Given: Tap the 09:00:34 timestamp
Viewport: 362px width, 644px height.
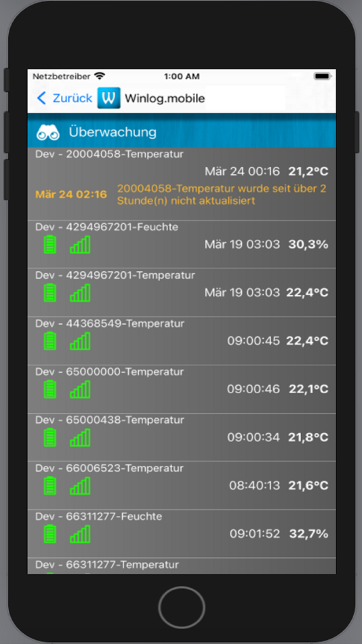Looking at the screenshot, I should (254, 437).
